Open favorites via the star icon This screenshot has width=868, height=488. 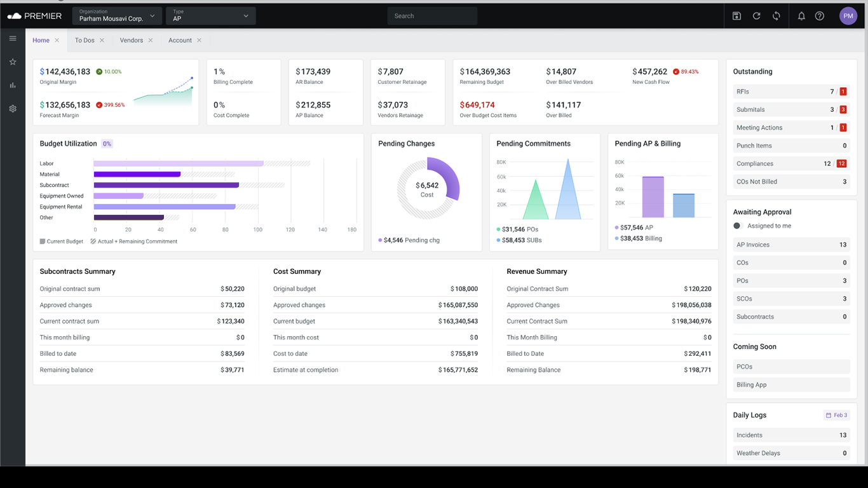coord(13,62)
